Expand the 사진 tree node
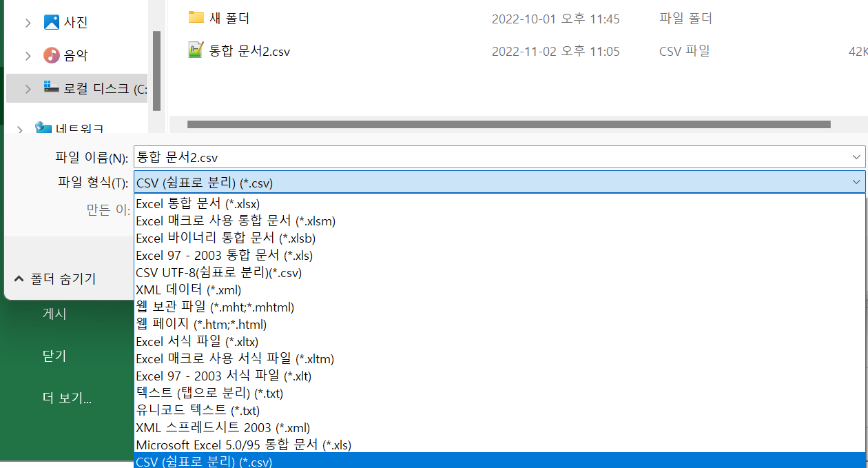The width and height of the screenshot is (868, 468). pos(28,23)
